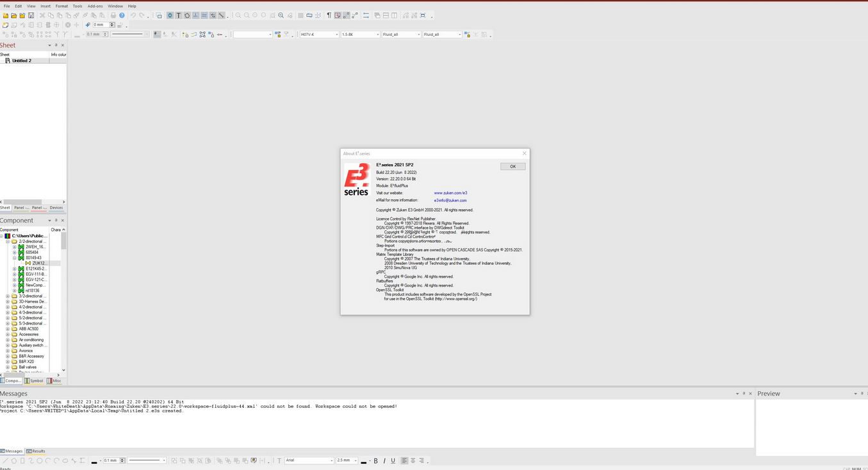Image resolution: width=868 pixels, height=470 pixels.
Task: Switch to the Symbol tab
Action: pos(35,380)
